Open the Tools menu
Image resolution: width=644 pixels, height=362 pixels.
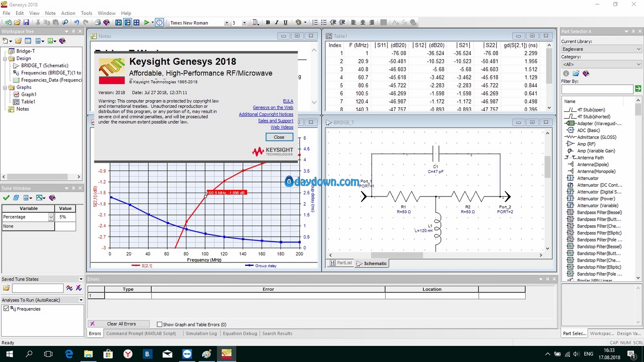(86, 13)
